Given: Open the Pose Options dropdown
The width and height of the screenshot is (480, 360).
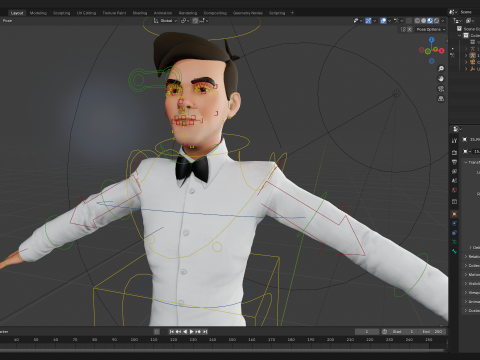Looking at the screenshot, I should pyautogui.click(x=431, y=29).
